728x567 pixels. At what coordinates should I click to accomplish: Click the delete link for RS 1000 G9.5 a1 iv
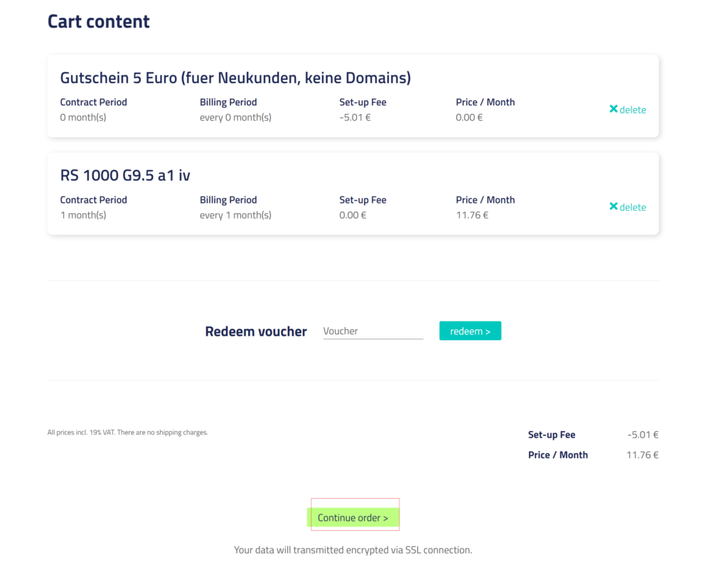tap(633, 207)
